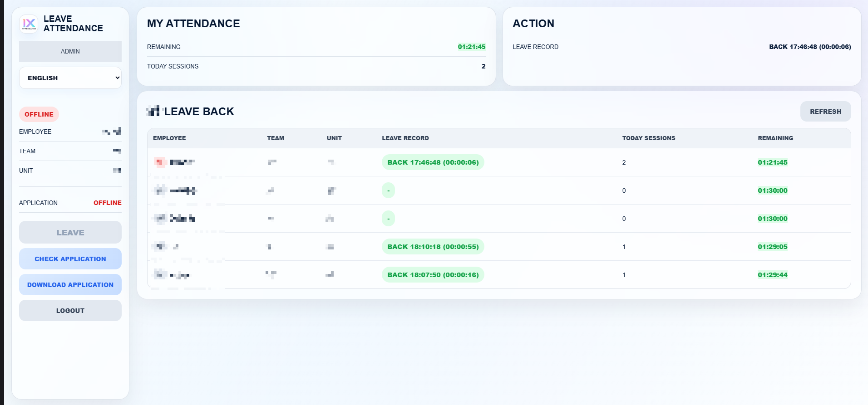Click the BACK 18:07:50 (00:00:16) badge
This screenshot has height=405, width=868.
[x=433, y=275]
